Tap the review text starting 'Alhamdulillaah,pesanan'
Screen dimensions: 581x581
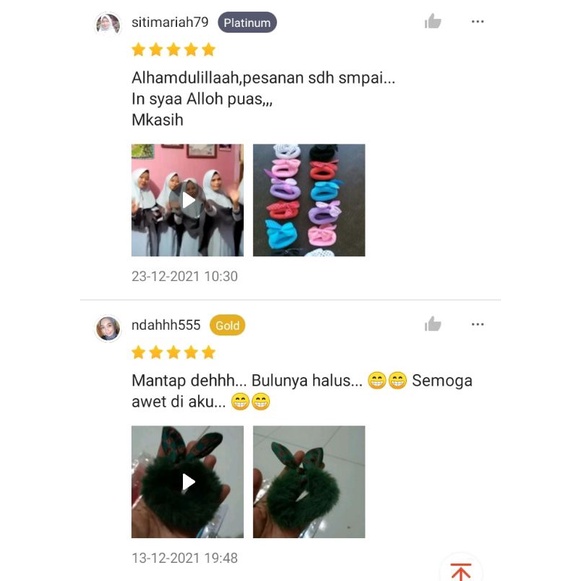coord(263,99)
